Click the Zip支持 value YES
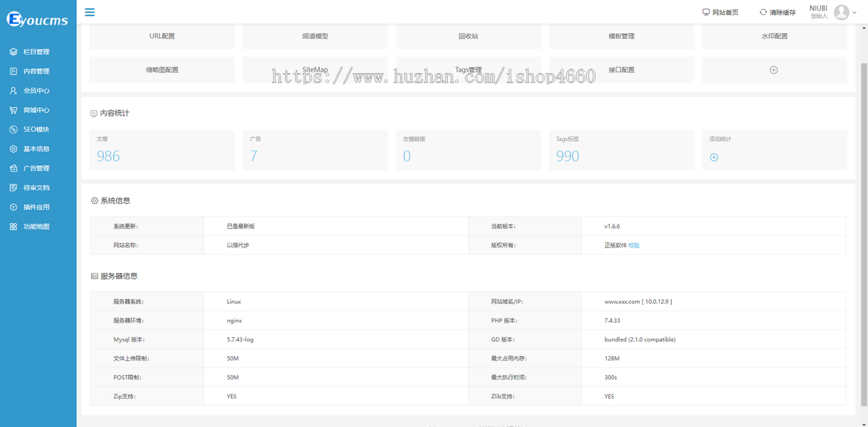Viewport: 868px width, 427px height. (231, 397)
